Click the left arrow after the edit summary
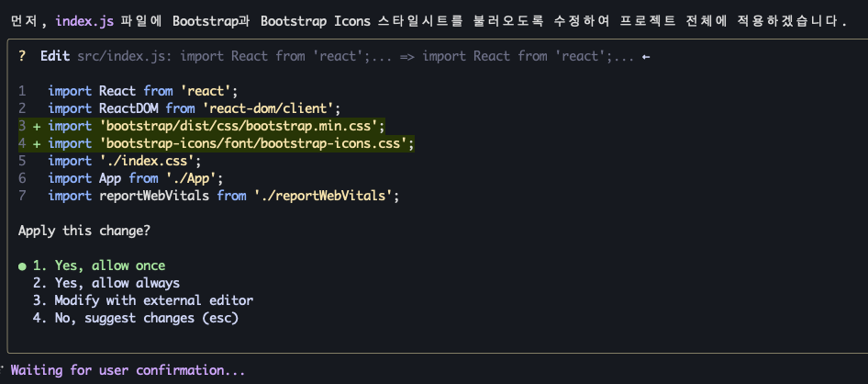Viewport: 868px width, 384px height. (645, 57)
